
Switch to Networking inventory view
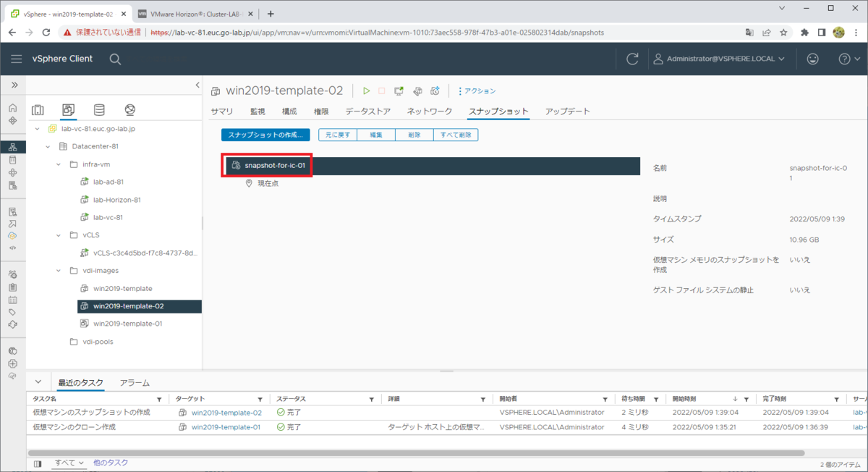pyautogui.click(x=130, y=110)
